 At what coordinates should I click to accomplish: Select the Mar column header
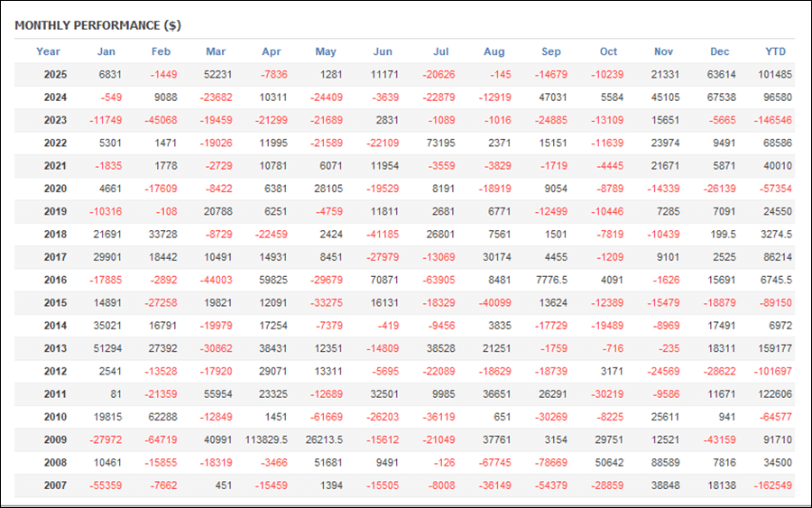216,51
